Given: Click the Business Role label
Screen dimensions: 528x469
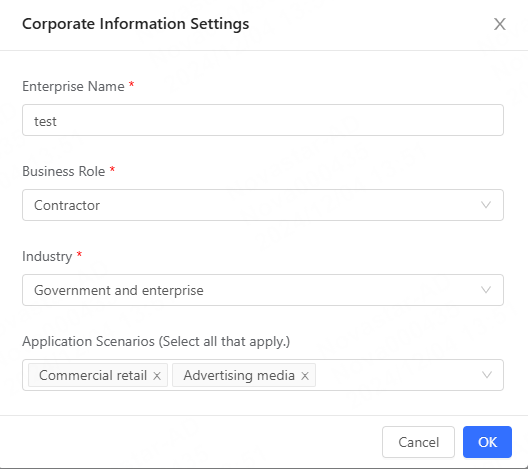Looking at the screenshot, I should tap(64, 171).
